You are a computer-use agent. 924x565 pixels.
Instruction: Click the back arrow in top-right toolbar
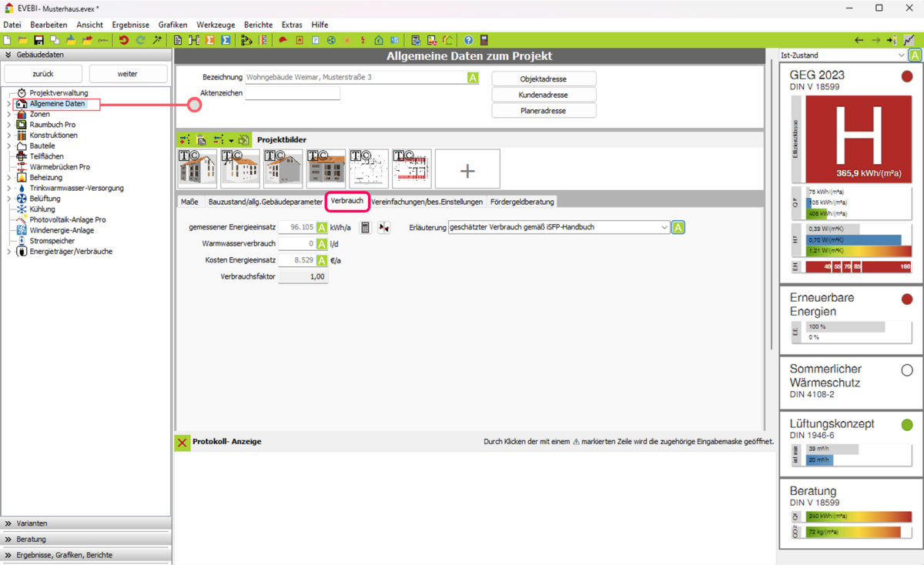(859, 40)
